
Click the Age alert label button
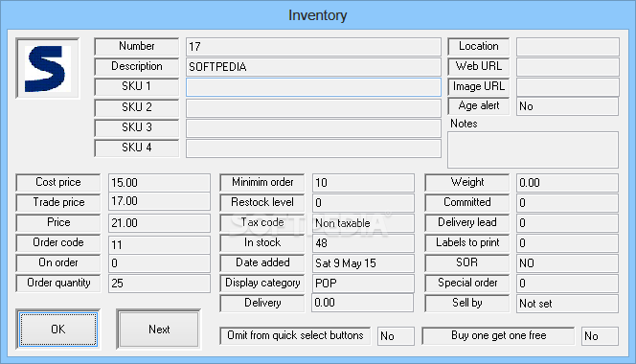point(479,106)
